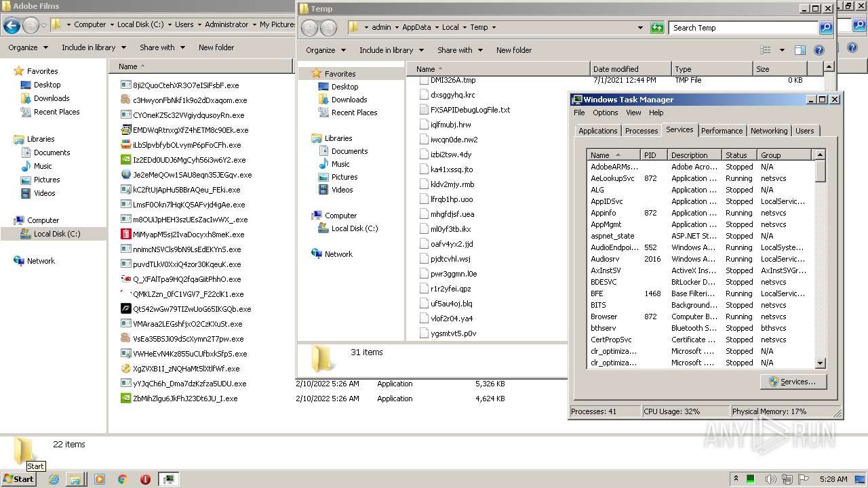Open help icon in Temp toolbar
This screenshot has width=868, height=488.
pos(818,50)
